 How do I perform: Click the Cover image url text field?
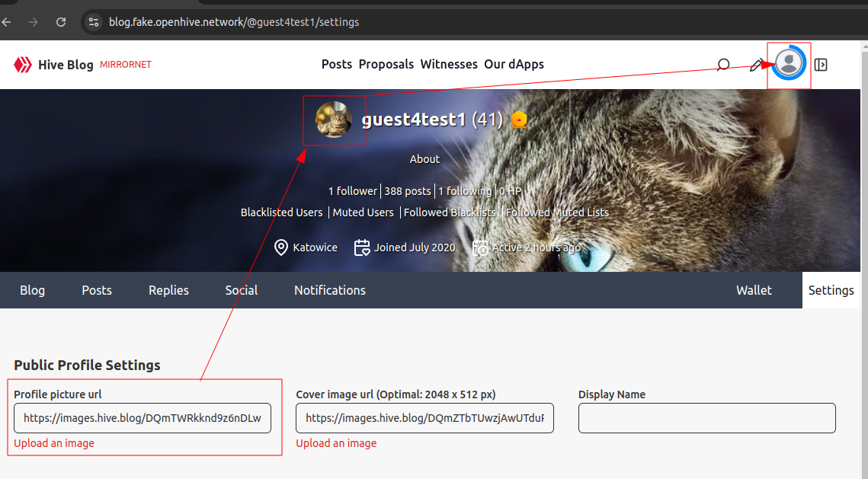[x=424, y=418]
